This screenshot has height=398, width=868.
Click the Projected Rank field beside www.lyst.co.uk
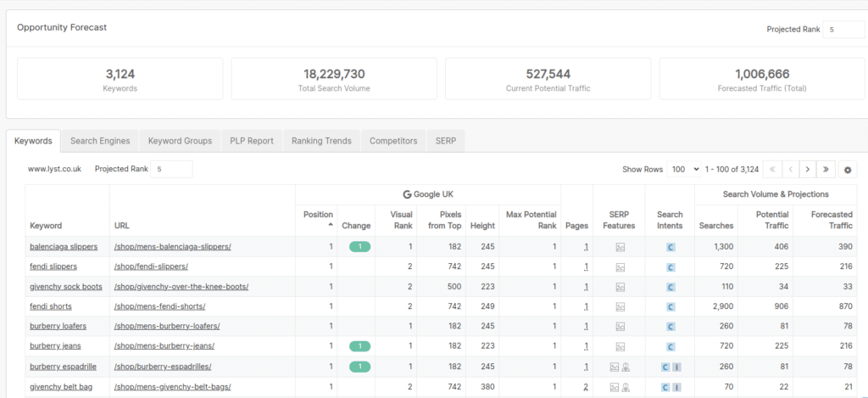171,169
